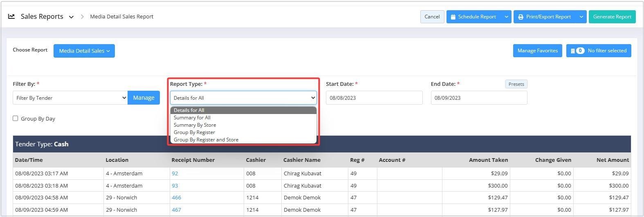Click the calendar icon on Schedule Report
644x217 pixels.
pos(453,17)
